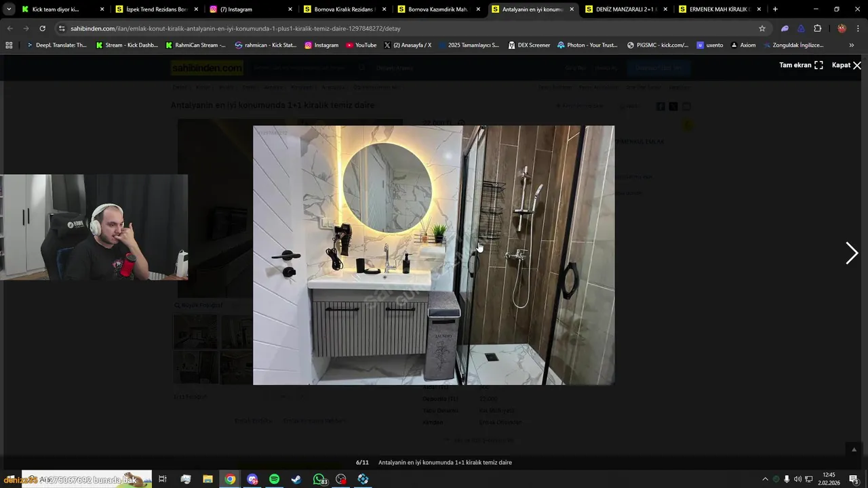This screenshot has height=488, width=868.
Task: Open the uxento bookmark
Action: (x=710, y=45)
